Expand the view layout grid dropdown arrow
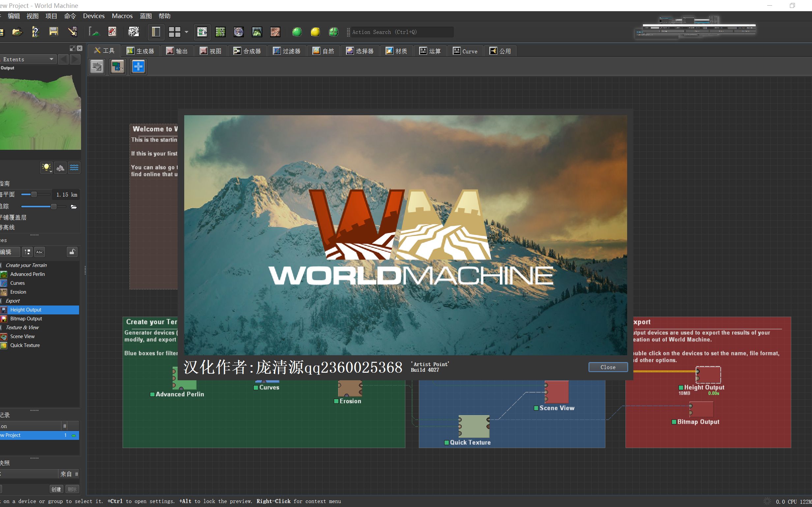 (x=187, y=32)
